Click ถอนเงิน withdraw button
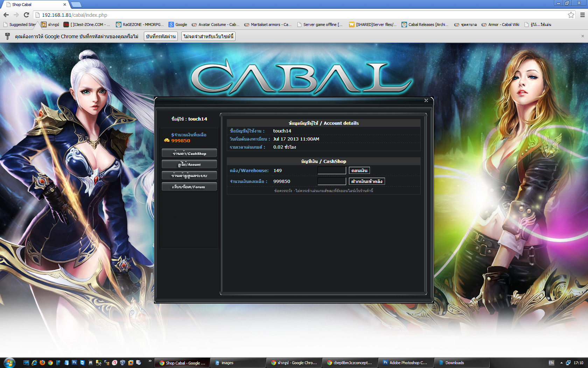This screenshot has width=588, height=368. (359, 170)
